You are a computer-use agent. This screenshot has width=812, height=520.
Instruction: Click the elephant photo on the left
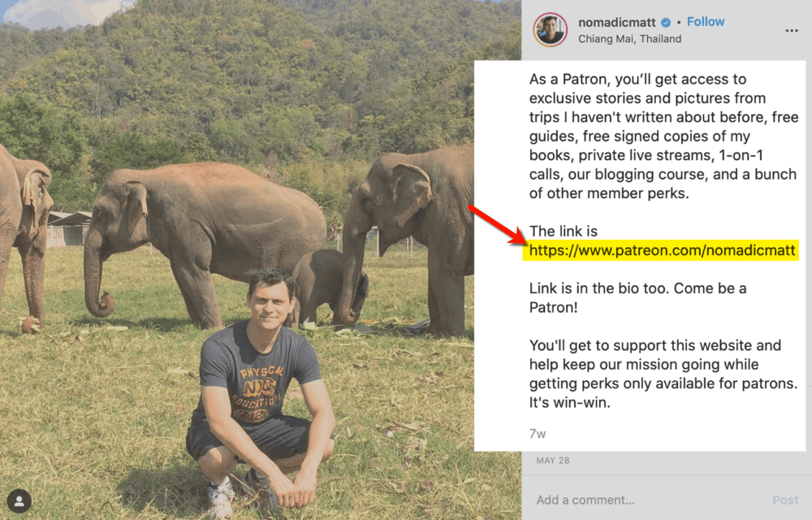[x=227, y=227]
